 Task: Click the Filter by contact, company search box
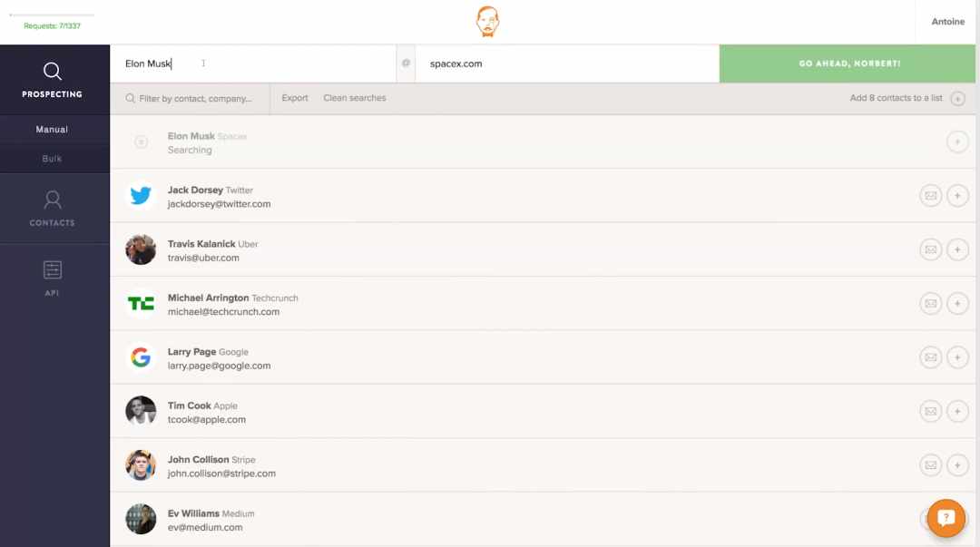[190, 98]
